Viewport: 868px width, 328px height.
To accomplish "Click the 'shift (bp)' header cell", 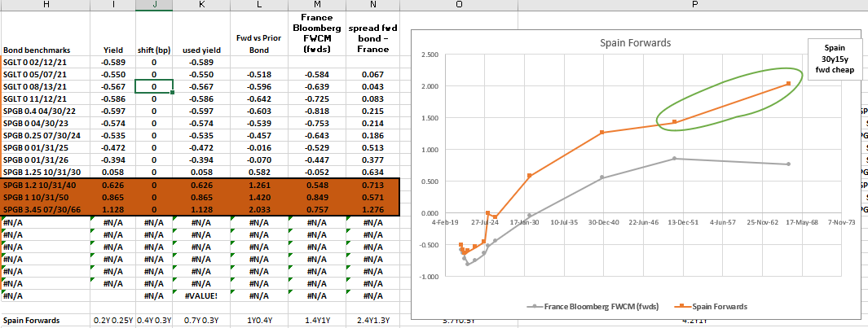I will pyautogui.click(x=154, y=33).
